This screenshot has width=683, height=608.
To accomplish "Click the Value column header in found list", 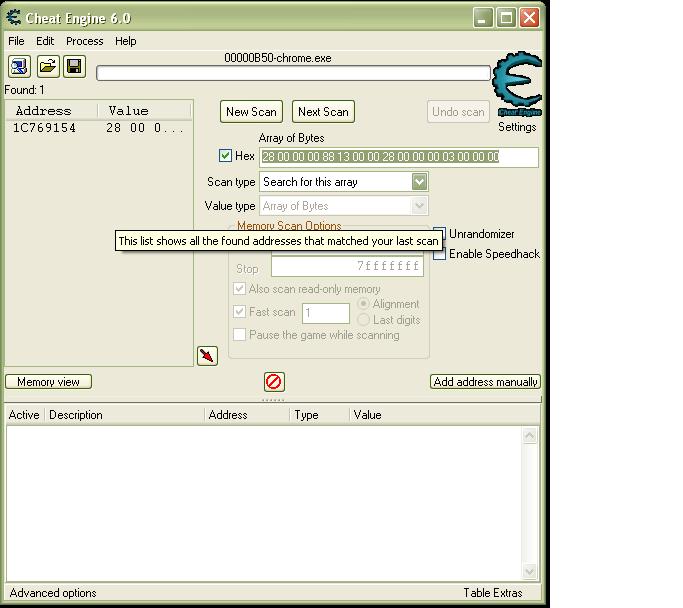I will (144, 111).
